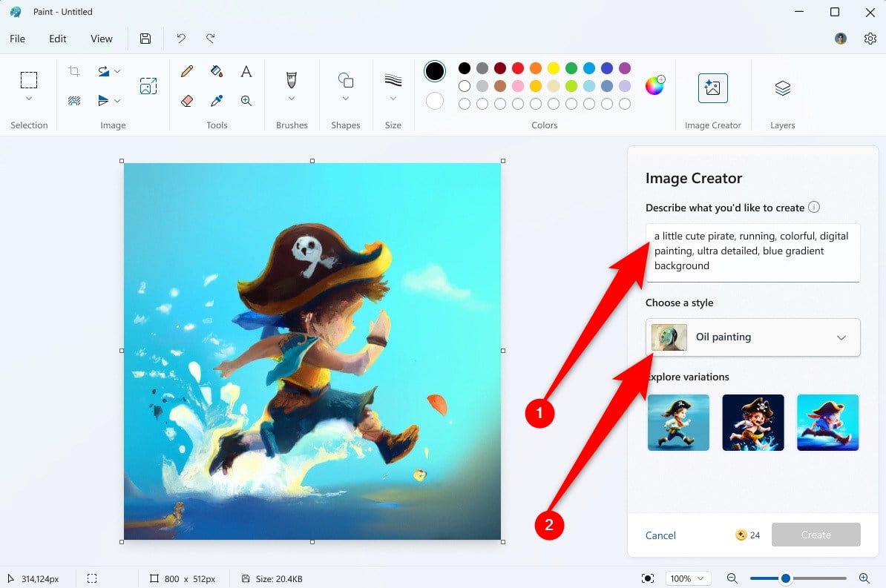886x588 pixels.
Task: Select the Pencil tool
Action: pyautogui.click(x=187, y=71)
